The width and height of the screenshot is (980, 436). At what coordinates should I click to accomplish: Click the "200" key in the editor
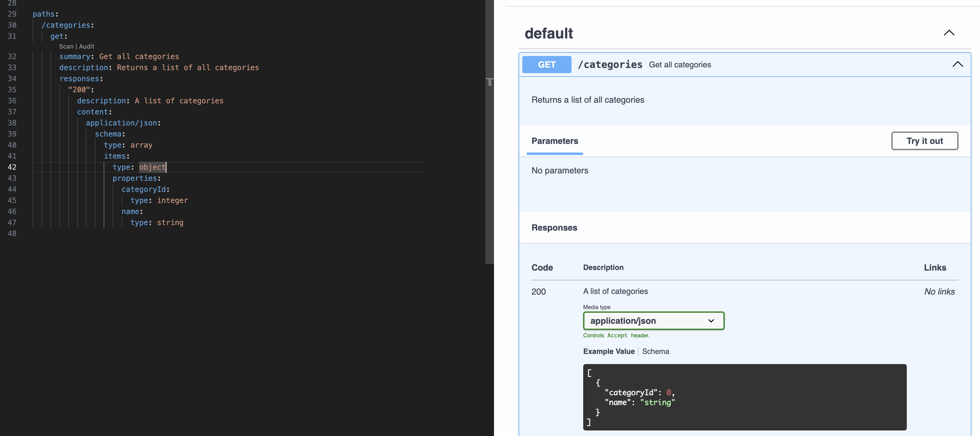(x=79, y=90)
